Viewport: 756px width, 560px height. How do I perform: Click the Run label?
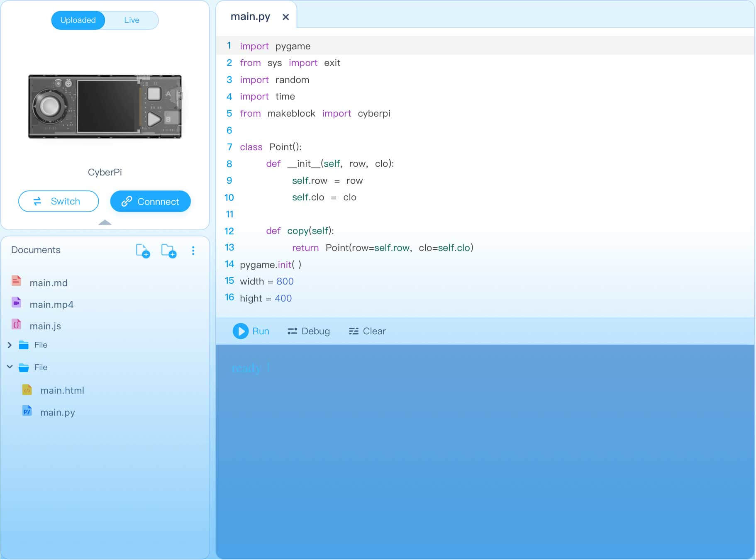261,331
